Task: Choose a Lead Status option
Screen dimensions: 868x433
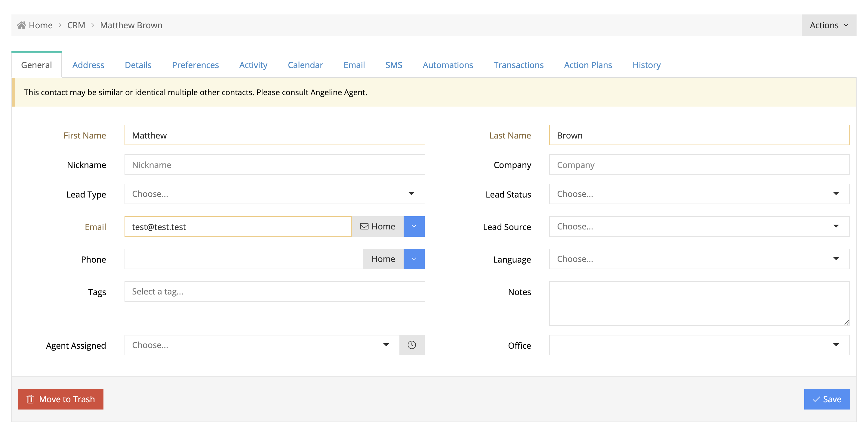Action: (699, 194)
